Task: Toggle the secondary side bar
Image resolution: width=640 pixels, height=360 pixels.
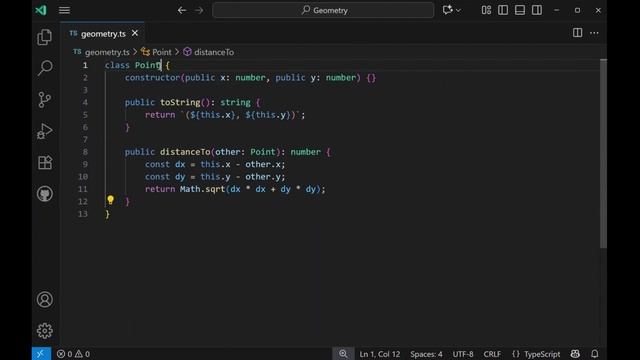Action: (x=537, y=10)
